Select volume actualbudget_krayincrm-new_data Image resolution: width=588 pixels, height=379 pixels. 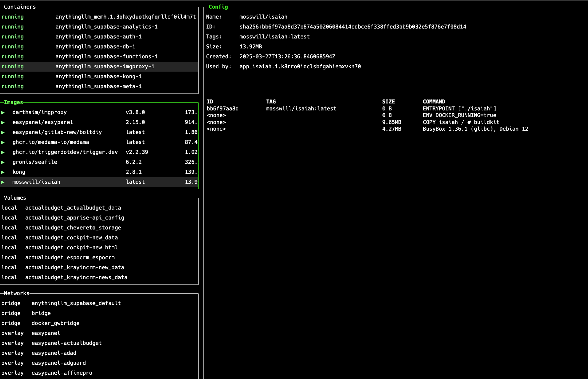75,268
